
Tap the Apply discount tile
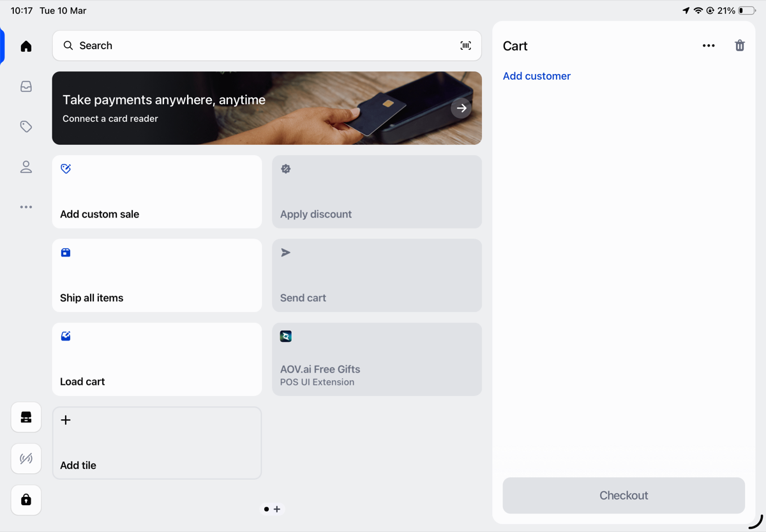coord(377,191)
